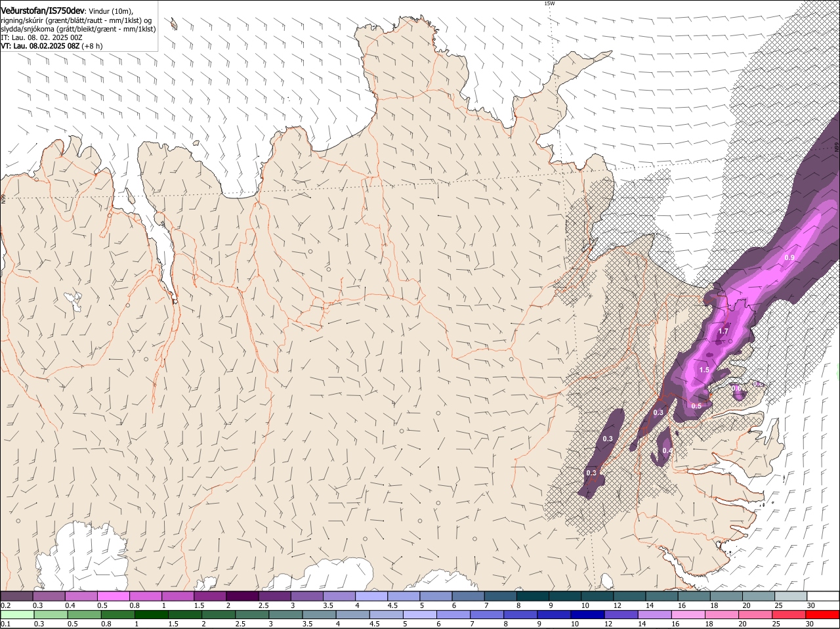Click the '0.2' label under the upper legend
Viewport: 840px width, 629px height.
[5, 605]
